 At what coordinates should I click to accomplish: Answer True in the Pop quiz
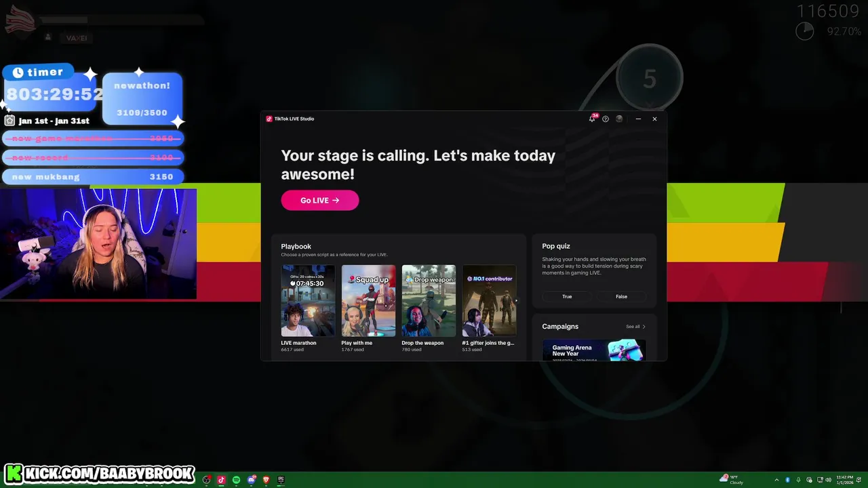[567, 296]
